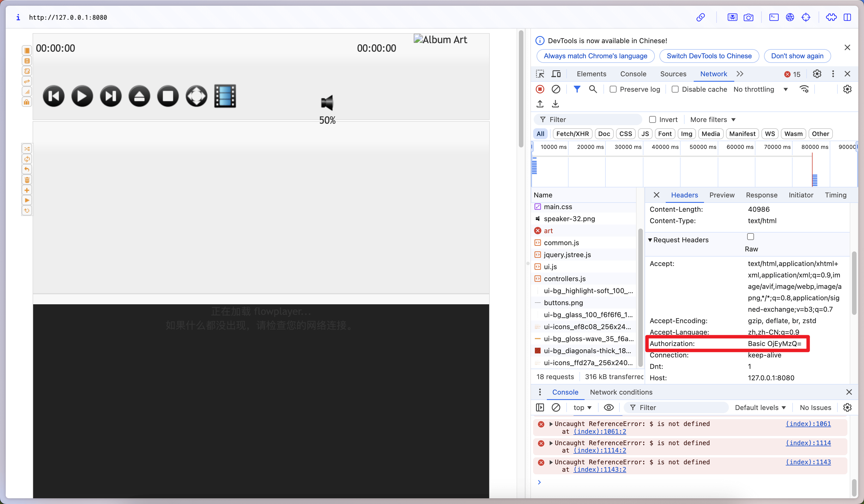Open the Sources panel
This screenshot has height=504, width=864.
coord(673,74)
